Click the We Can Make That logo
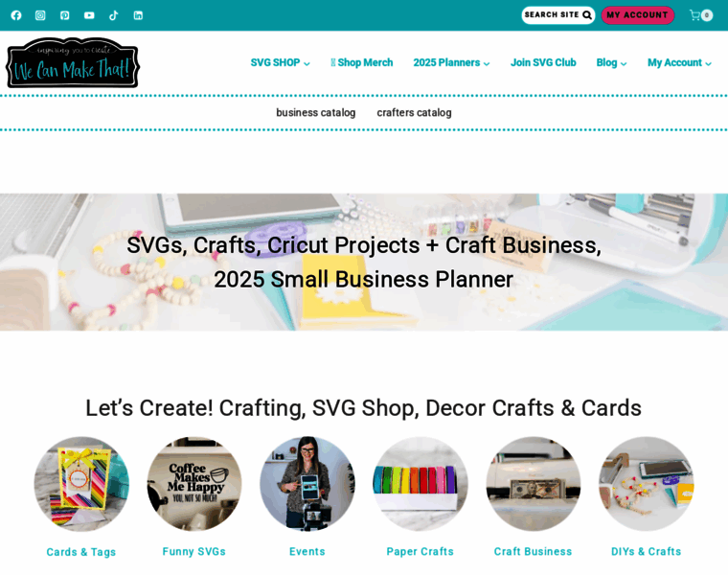This screenshot has height=575, width=728. [x=73, y=62]
